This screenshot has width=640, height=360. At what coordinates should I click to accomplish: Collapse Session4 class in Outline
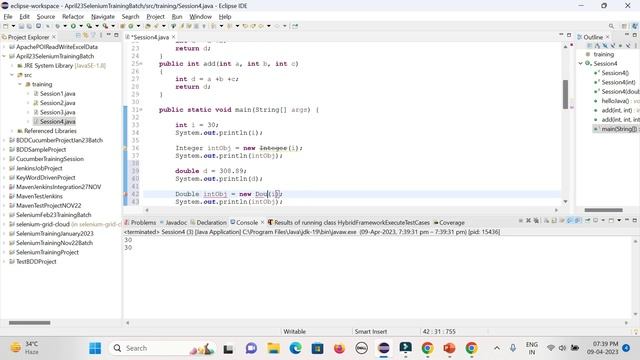pyautogui.click(x=580, y=64)
